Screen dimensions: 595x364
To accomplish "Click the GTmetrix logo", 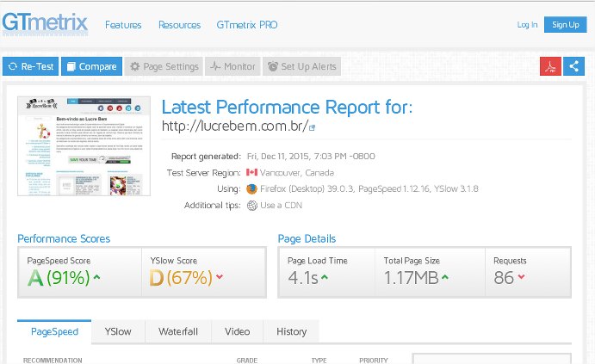I will coord(45,23).
